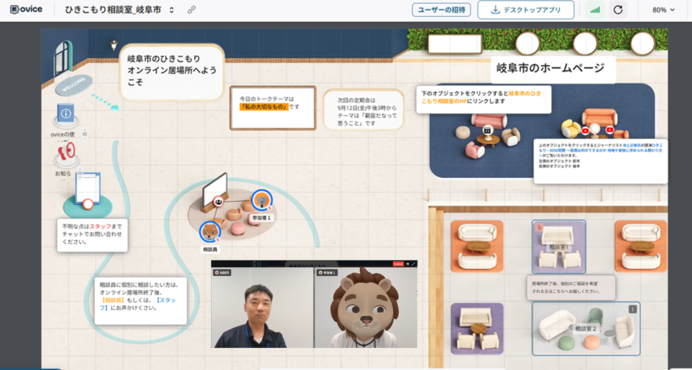692x370 pixels.
Task: Select the 相談員 camera video tile
Action: tap(262, 307)
